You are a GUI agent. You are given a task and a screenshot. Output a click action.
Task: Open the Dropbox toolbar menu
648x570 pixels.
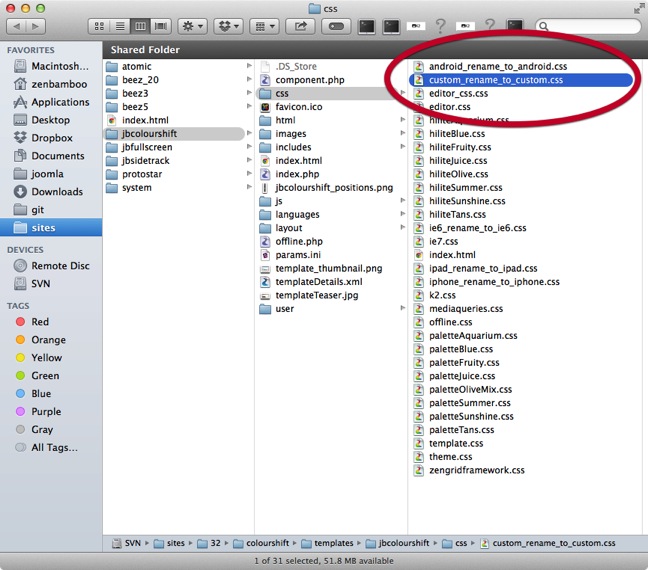pyautogui.click(x=229, y=26)
